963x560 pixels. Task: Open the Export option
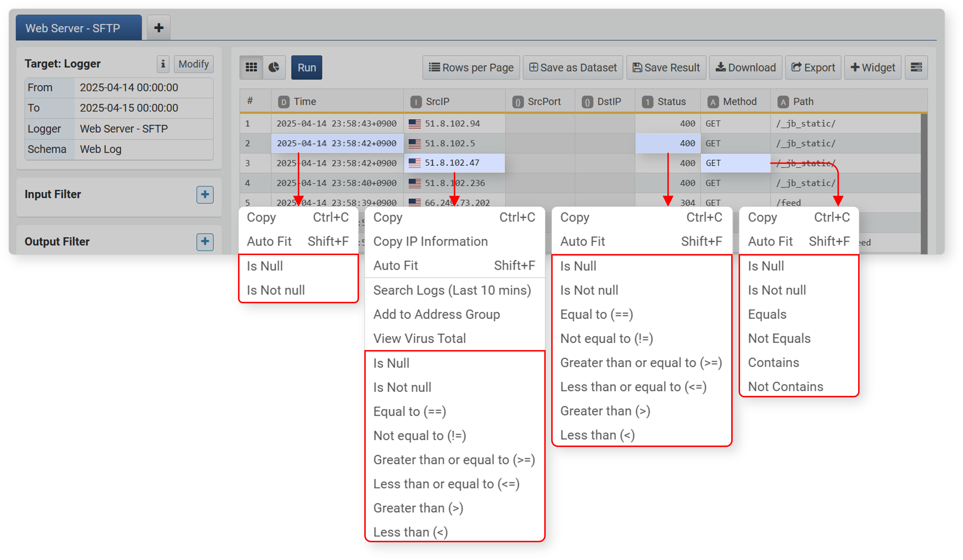pos(813,68)
